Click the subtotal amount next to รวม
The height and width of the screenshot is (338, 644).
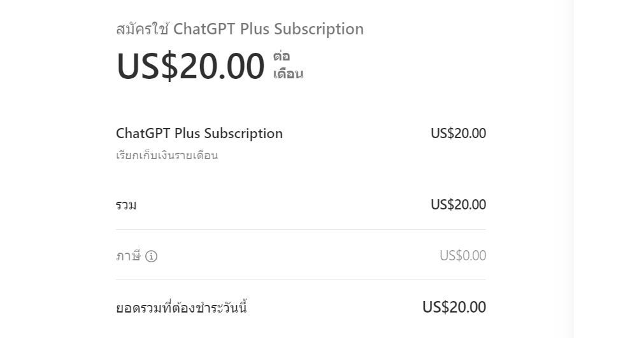tap(459, 204)
